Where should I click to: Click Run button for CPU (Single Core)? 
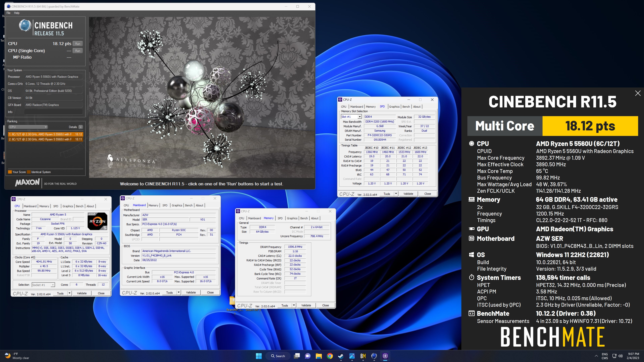[x=78, y=51]
